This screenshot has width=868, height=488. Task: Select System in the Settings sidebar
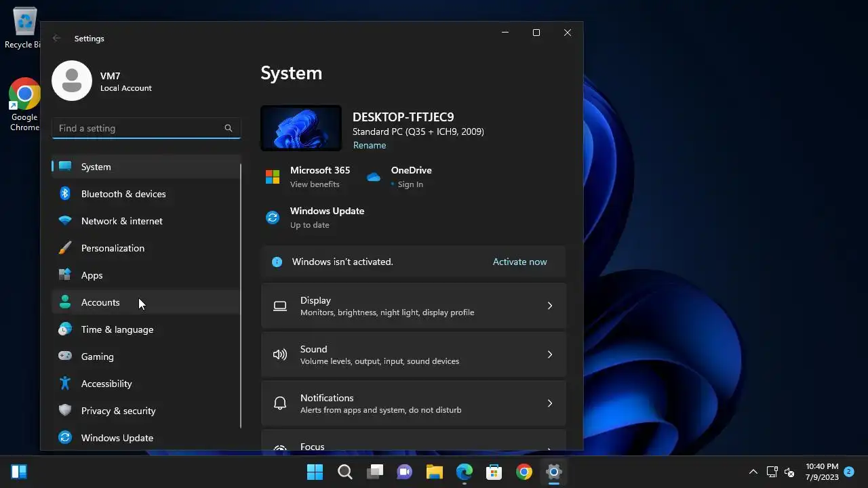coord(146,167)
